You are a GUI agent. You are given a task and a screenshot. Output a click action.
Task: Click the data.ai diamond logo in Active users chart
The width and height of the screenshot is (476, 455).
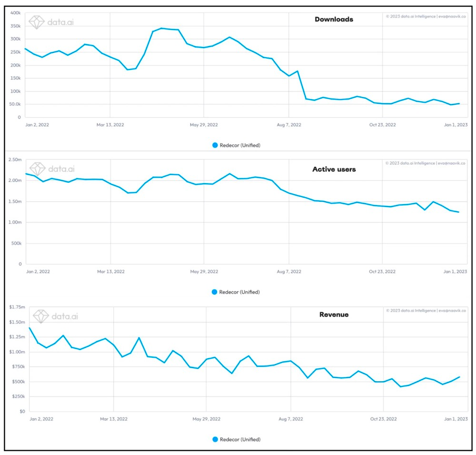(x=38, y=168)
